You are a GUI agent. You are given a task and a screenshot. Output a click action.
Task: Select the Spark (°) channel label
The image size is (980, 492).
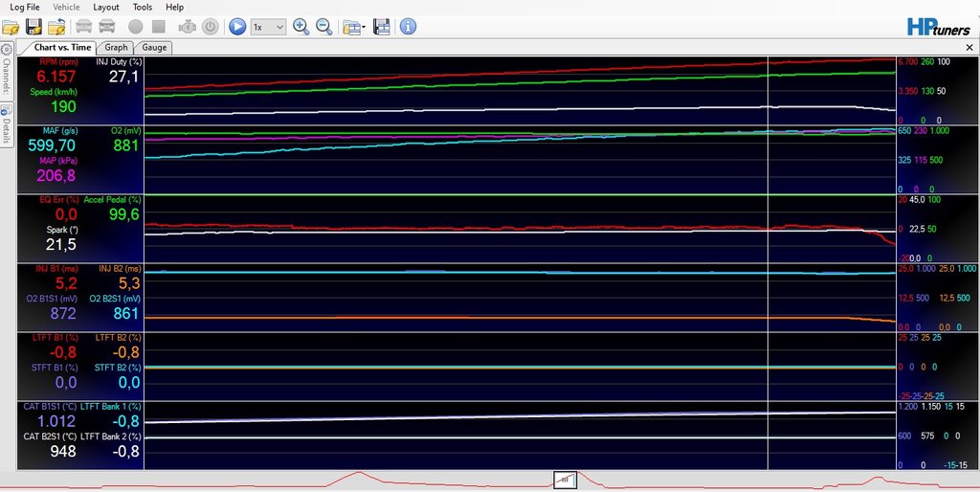(x=61, y=230)
